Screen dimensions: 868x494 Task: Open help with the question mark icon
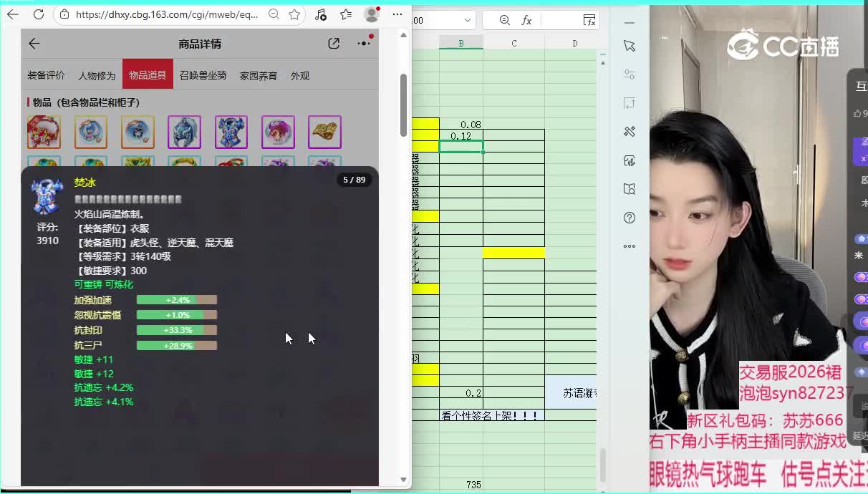630,218
